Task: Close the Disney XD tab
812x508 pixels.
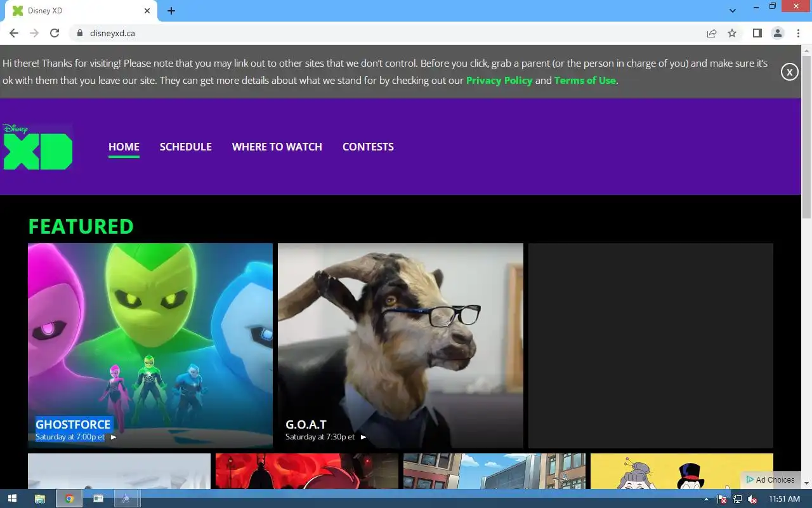Action: tap(147, 11)
